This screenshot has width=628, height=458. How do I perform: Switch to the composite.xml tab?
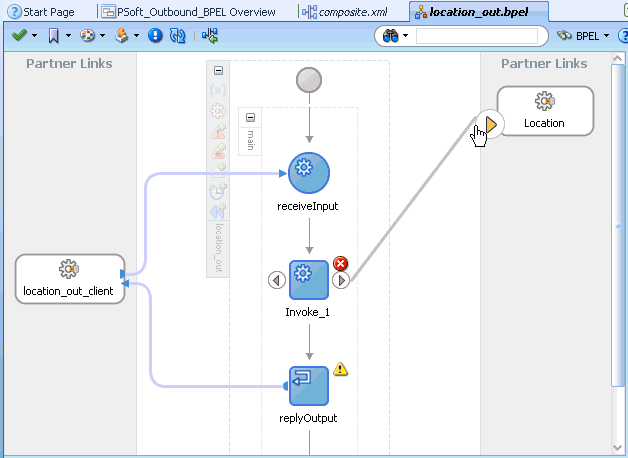345,12
